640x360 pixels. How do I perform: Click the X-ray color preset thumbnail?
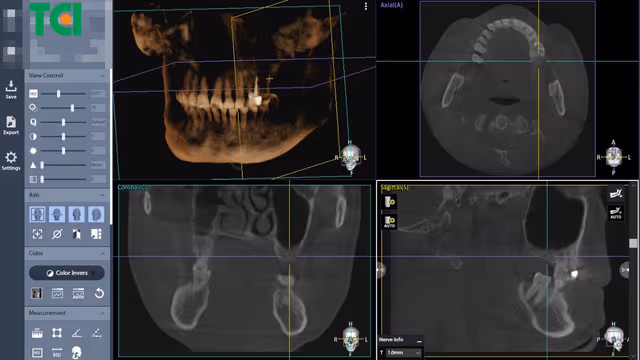coord(37,293)
